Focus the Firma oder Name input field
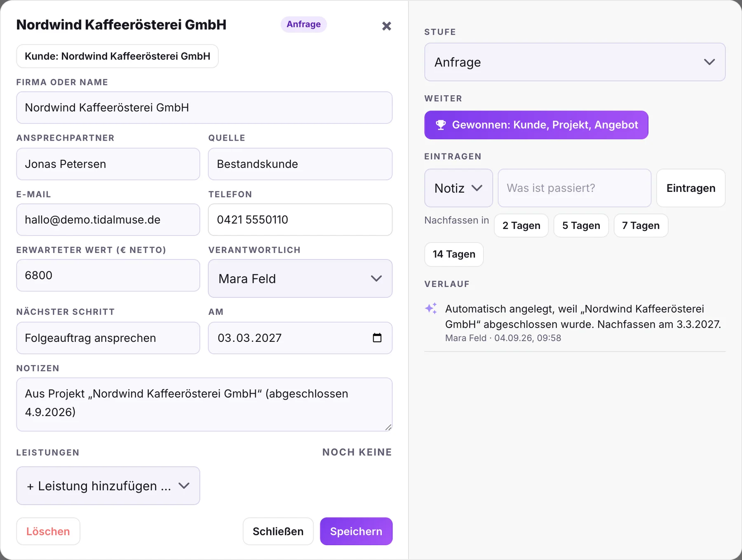The width and height of the screenshot is (742, 560). pos(204,108)
